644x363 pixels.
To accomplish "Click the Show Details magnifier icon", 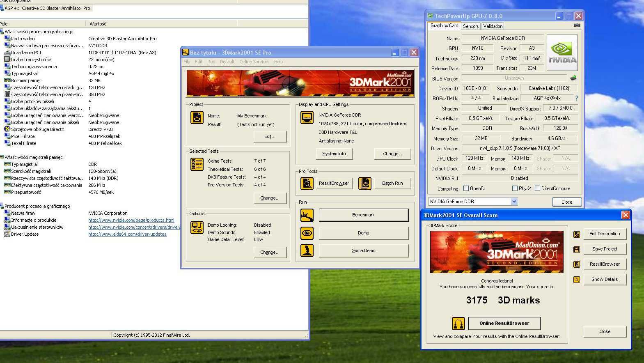I will [x=577, y=280].
